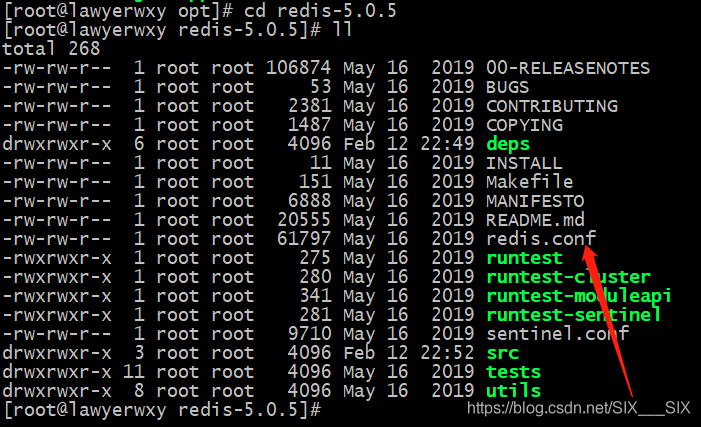
Task: Select the sentinel.conf file name
Action: (557, 334)
